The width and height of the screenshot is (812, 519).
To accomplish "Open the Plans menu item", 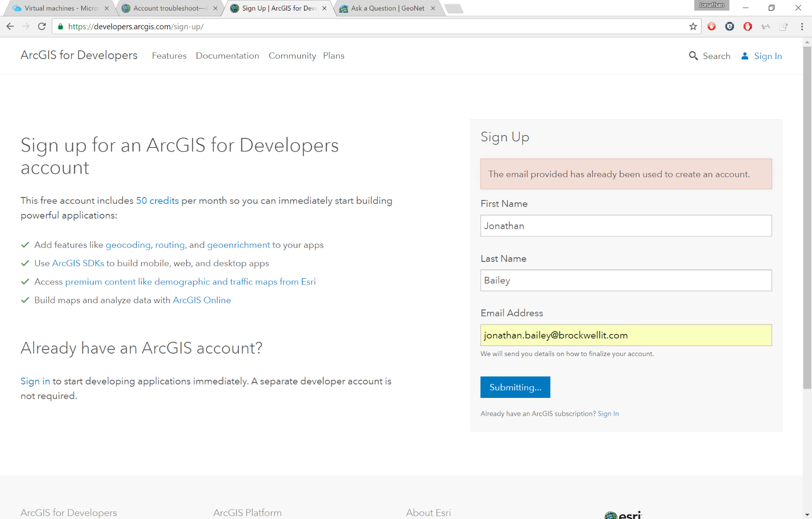I will [333, 56].
